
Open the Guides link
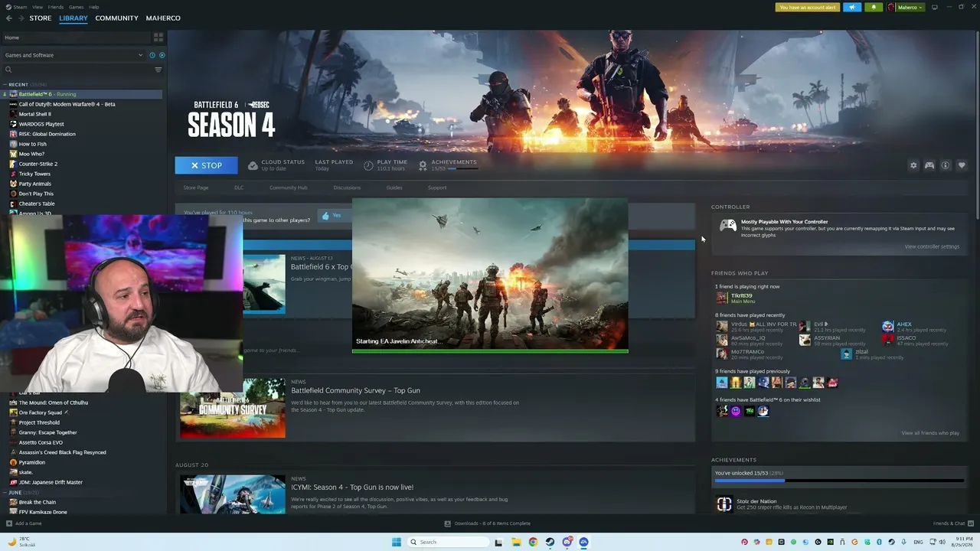coord(394,187)
